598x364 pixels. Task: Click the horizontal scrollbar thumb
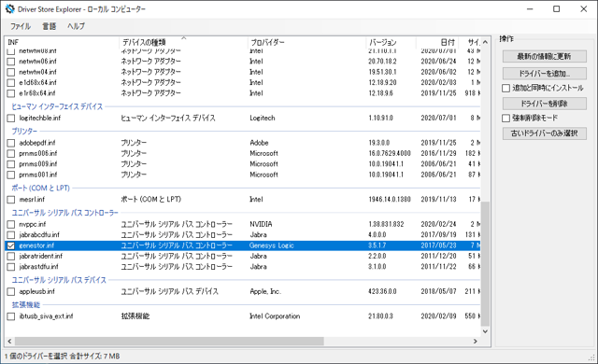[169, 342]
